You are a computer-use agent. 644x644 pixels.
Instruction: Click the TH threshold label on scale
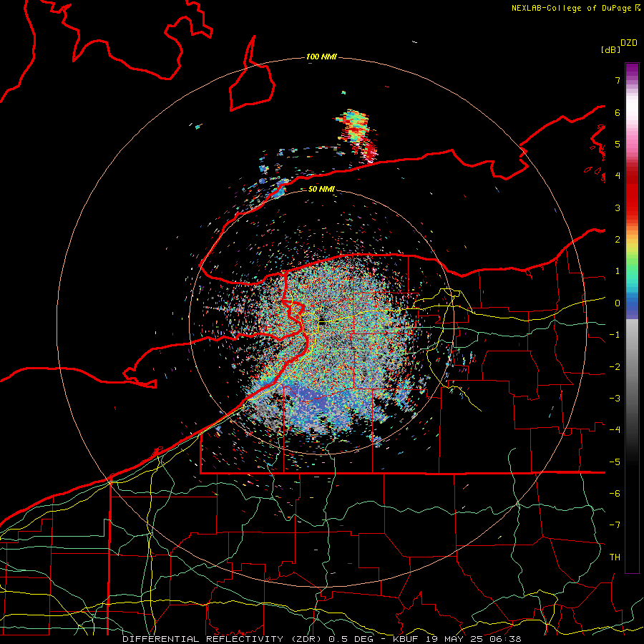click(x=615, y=557)
